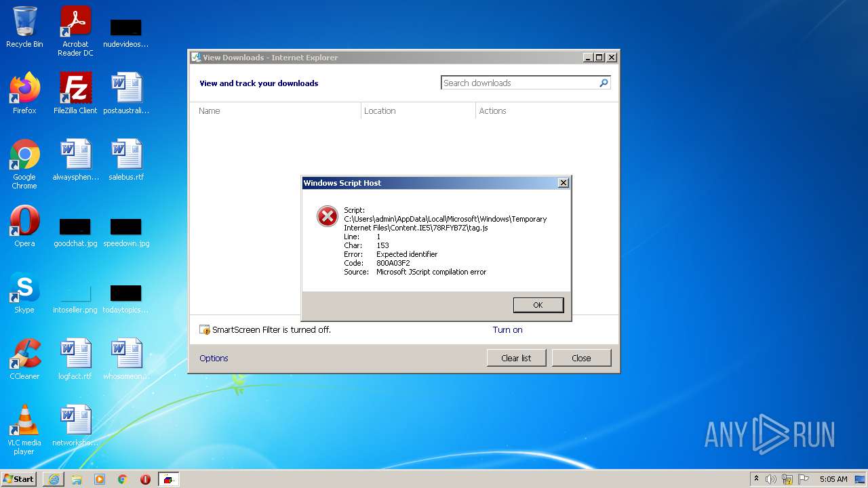The width and height of the screenshot is (868, 488).
Task: Click the search magnifier icon in downloads
Action: coord(604,83)
